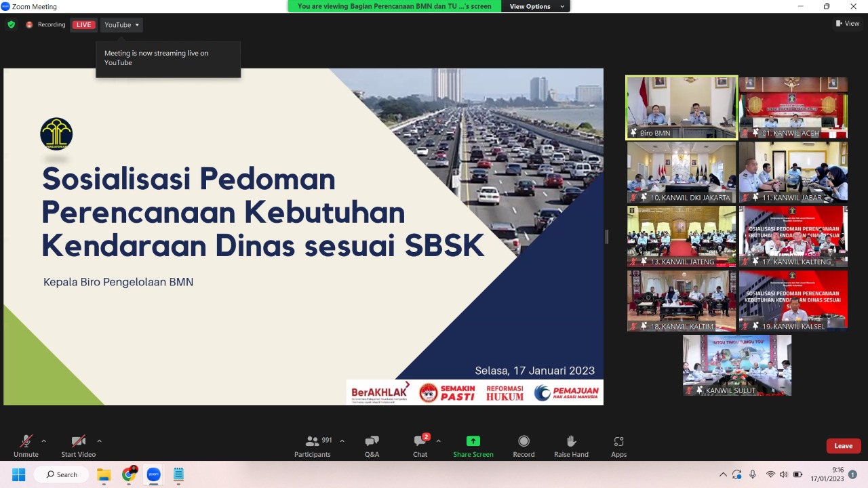Click the Pemajuan Hak Asasi Manusia logo
The width and height of the screenshot is (868, 488).
point(567,393)
